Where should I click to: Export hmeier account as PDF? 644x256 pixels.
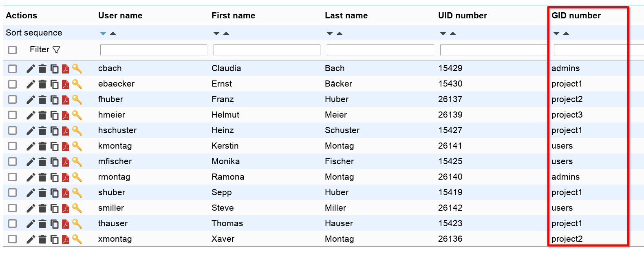pos(66,115)
